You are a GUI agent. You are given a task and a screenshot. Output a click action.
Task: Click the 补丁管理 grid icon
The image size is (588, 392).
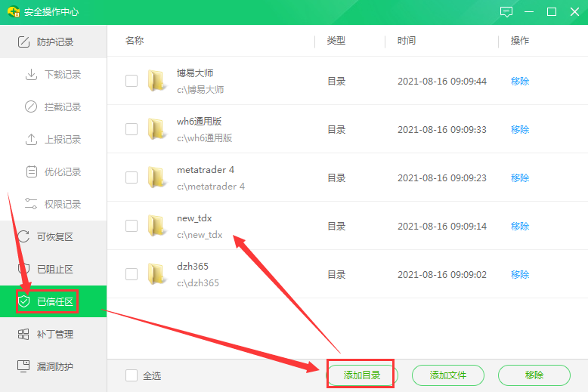[23, 334]
